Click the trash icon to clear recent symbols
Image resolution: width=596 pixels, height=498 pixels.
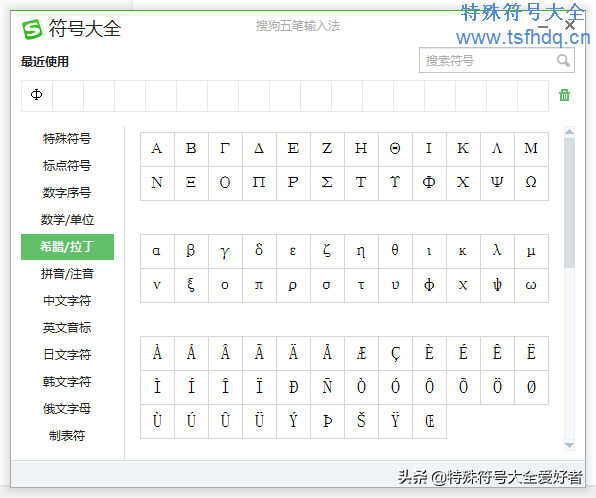coord(564,95)
